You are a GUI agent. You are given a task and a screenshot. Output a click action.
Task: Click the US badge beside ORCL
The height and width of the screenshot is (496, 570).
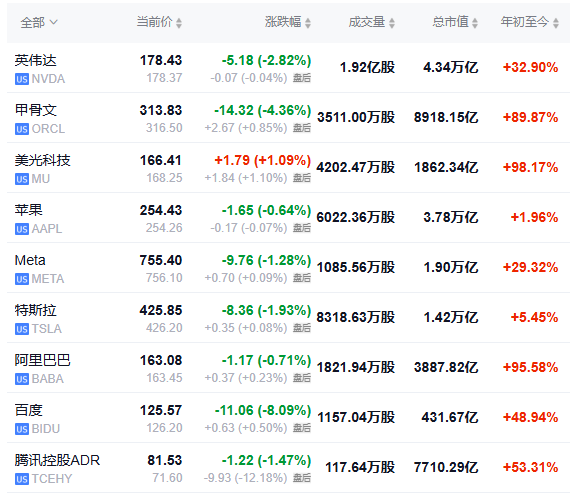(x=22, y=129)
